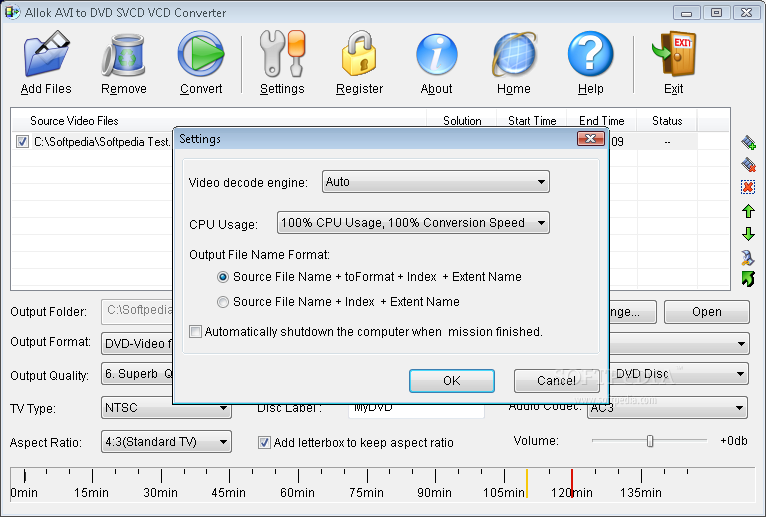The image size is (766, 517).
Task: Visit Home via the globe icon
Action: pos(514,54)
